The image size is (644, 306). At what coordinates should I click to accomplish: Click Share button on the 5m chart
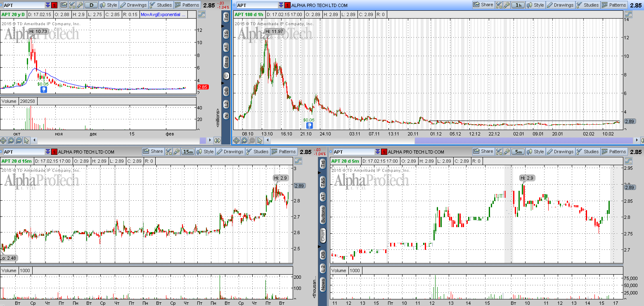coord(483,152)
